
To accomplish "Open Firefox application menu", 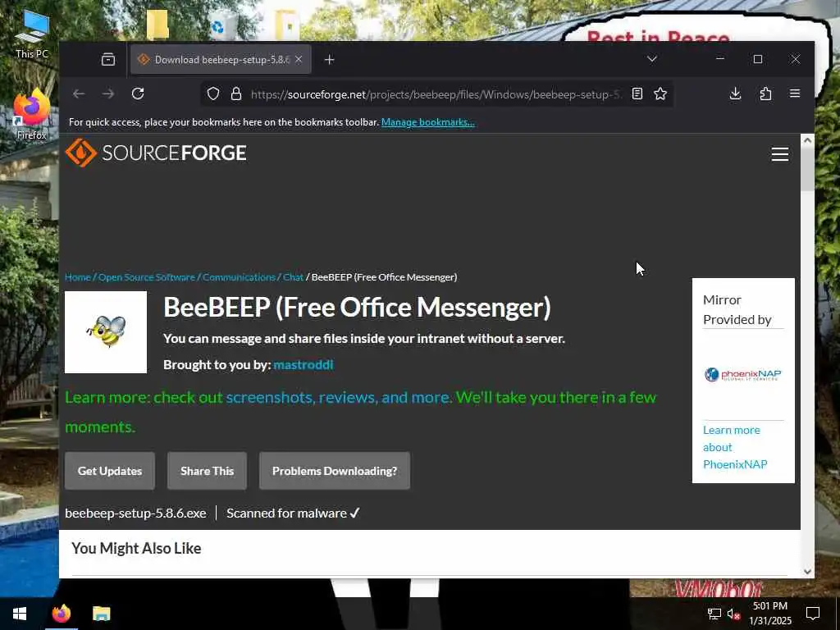I will pos(795,94).
